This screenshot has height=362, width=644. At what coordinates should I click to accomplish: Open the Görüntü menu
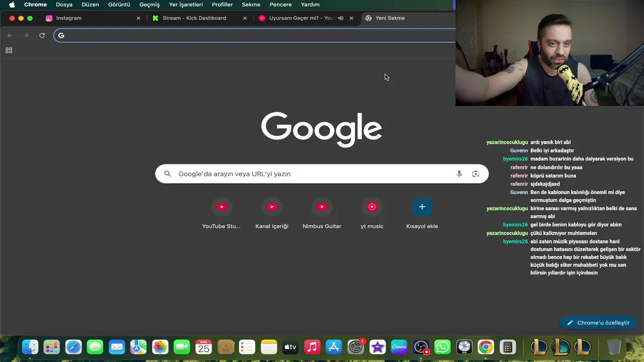[x=119, y=5]
